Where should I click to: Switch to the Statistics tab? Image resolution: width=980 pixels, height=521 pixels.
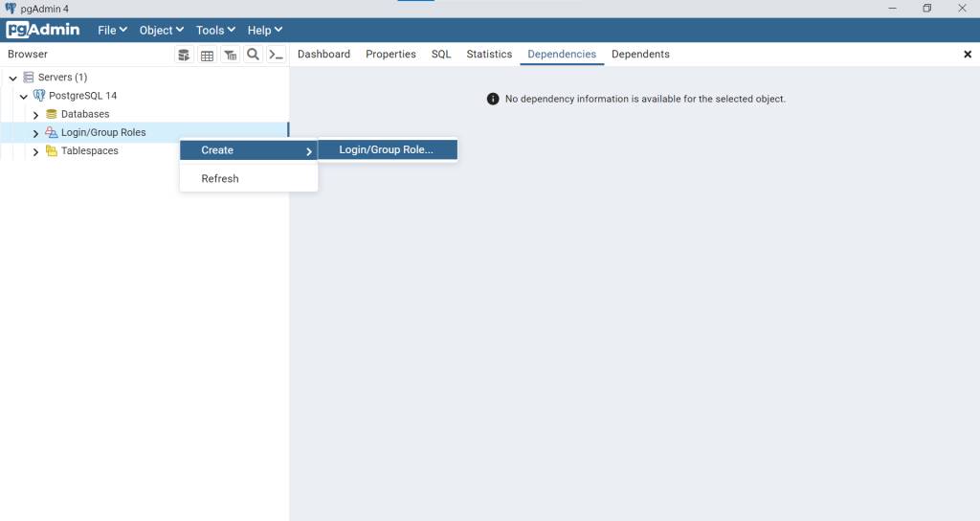click(489, 55)
